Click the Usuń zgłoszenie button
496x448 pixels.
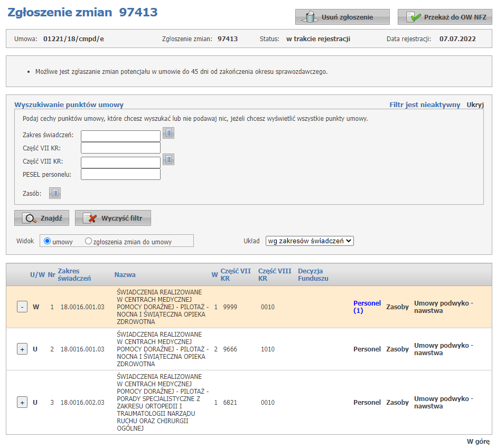pyautogui.click(x=342, y=17)
